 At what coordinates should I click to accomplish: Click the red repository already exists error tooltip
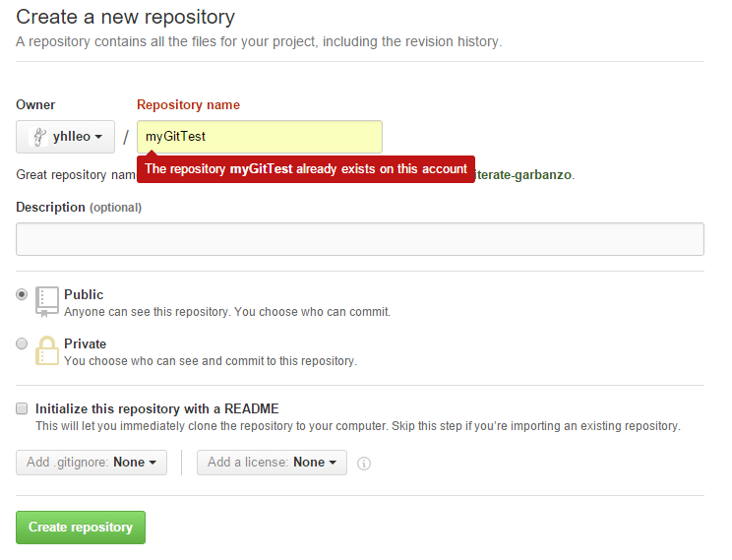point(306,169)
